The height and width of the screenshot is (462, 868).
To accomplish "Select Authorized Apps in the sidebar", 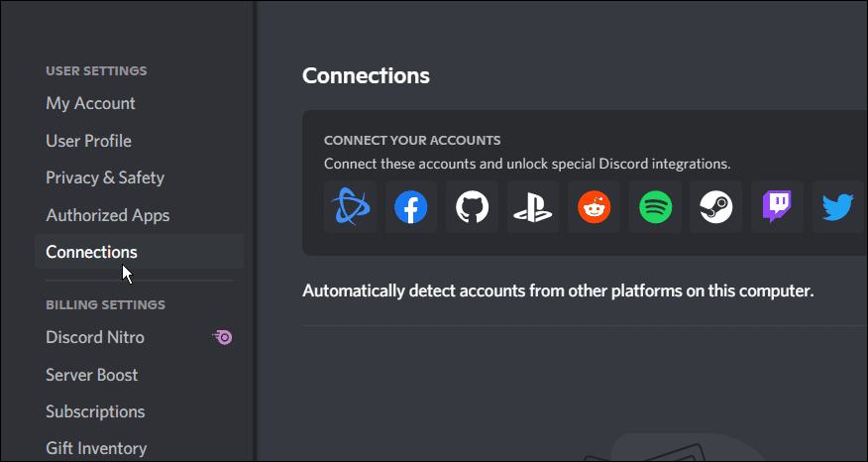I will [107, 215].
